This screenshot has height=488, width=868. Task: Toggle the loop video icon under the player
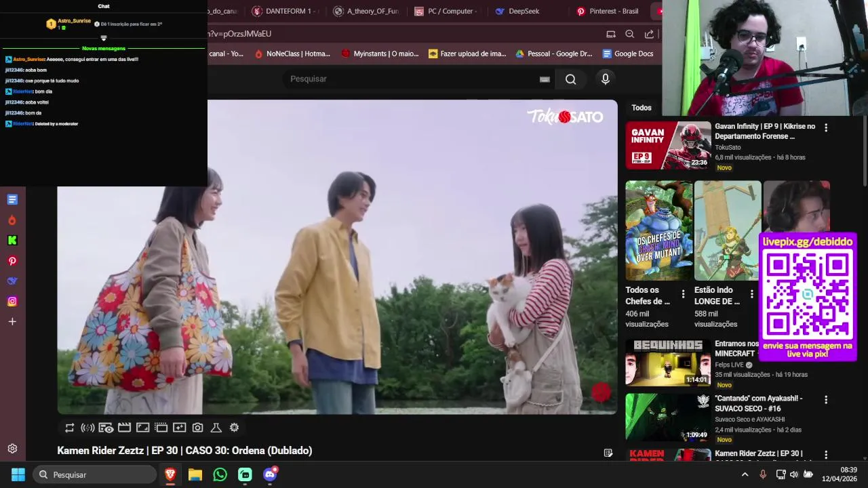click(x=69, y=428)
